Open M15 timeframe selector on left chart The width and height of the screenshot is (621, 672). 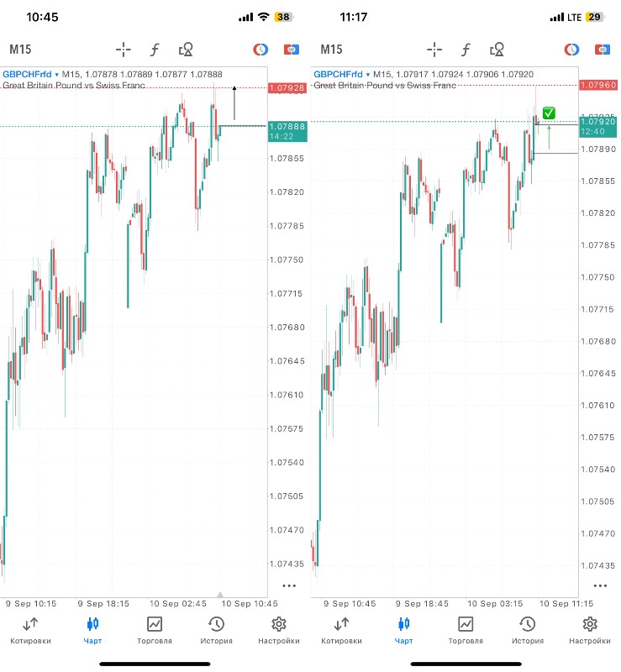[21, 50]
